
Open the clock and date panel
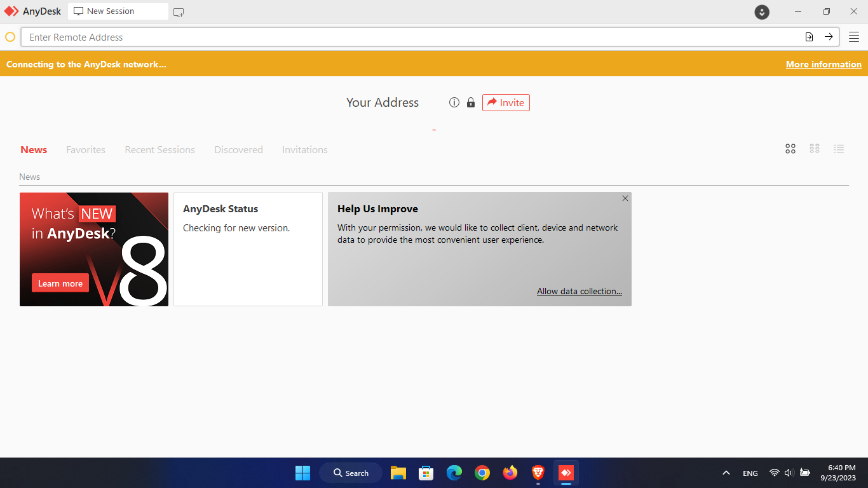tap(838, 473)
